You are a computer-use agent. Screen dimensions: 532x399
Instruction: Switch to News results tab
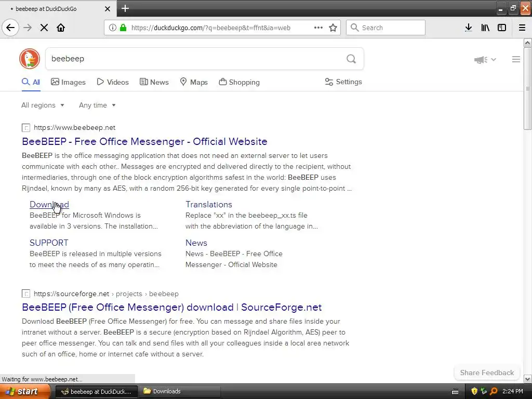coord(154,82)
